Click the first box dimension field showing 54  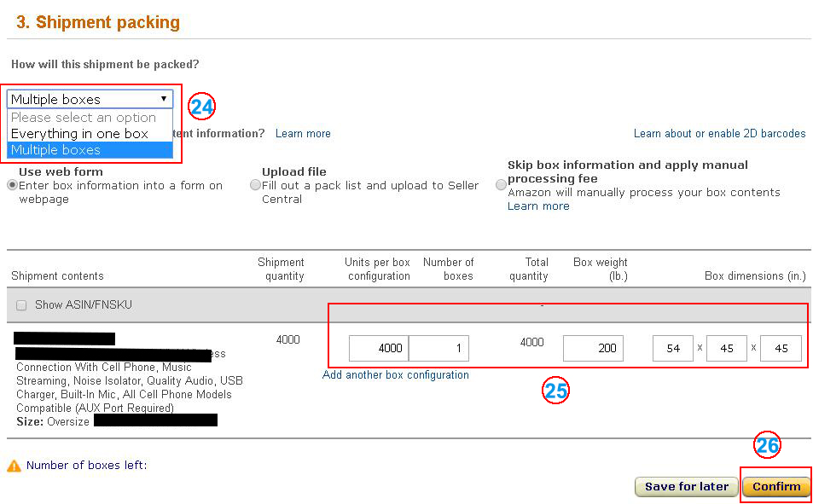[672, 348]
